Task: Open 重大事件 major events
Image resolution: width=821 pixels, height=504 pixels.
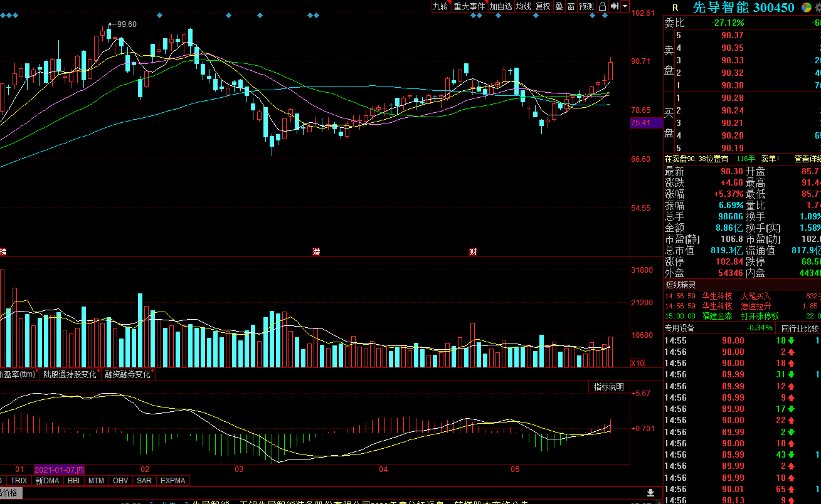Action: (x=469, y=6)
